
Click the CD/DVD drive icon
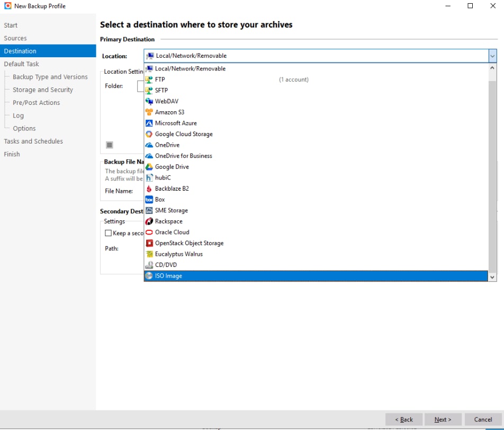point(149,265)
